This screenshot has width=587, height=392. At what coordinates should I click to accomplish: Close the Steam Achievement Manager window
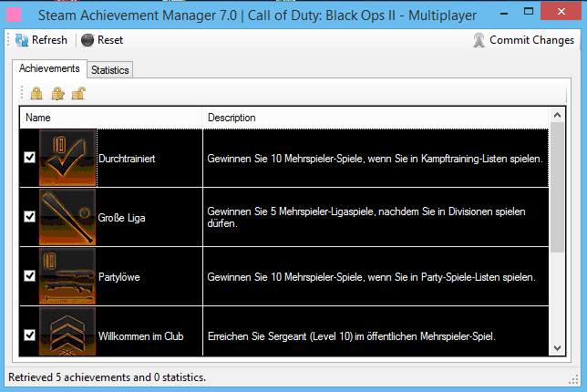click(x=561, y=12)
